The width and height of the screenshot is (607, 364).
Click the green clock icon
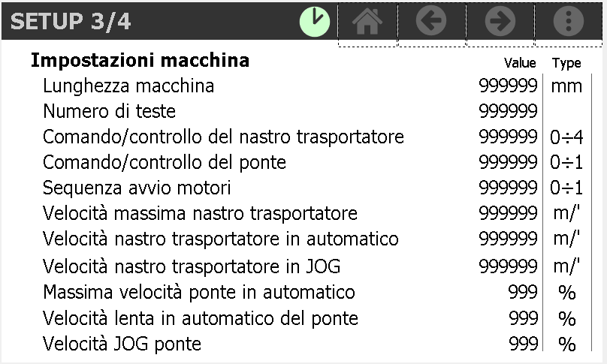pos(315,22)
